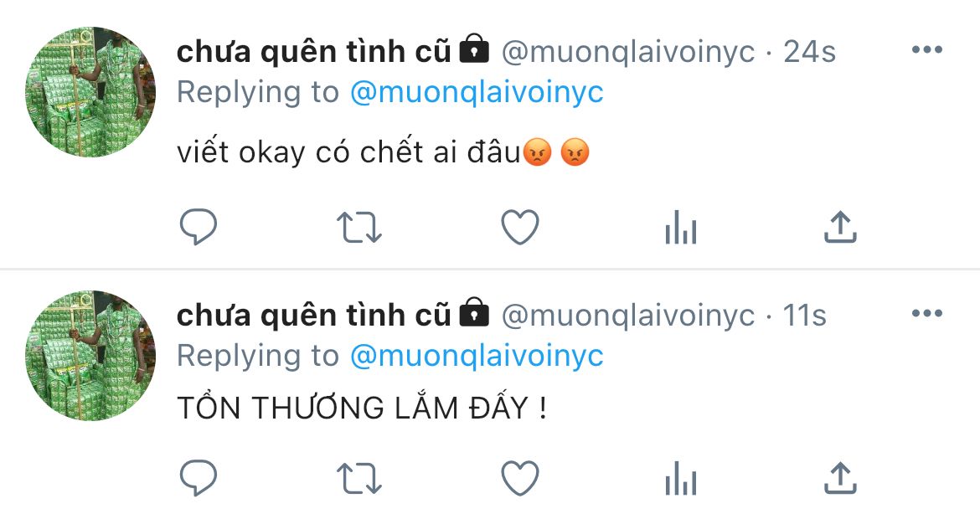Open display name 'chưa quên tình cũ' on first tweet

pos(314,51)
